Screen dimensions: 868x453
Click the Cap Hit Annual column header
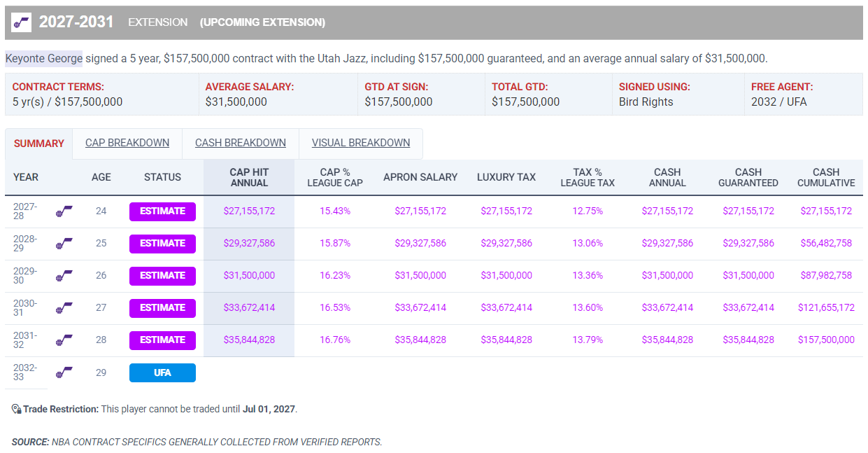pos(249,177)
